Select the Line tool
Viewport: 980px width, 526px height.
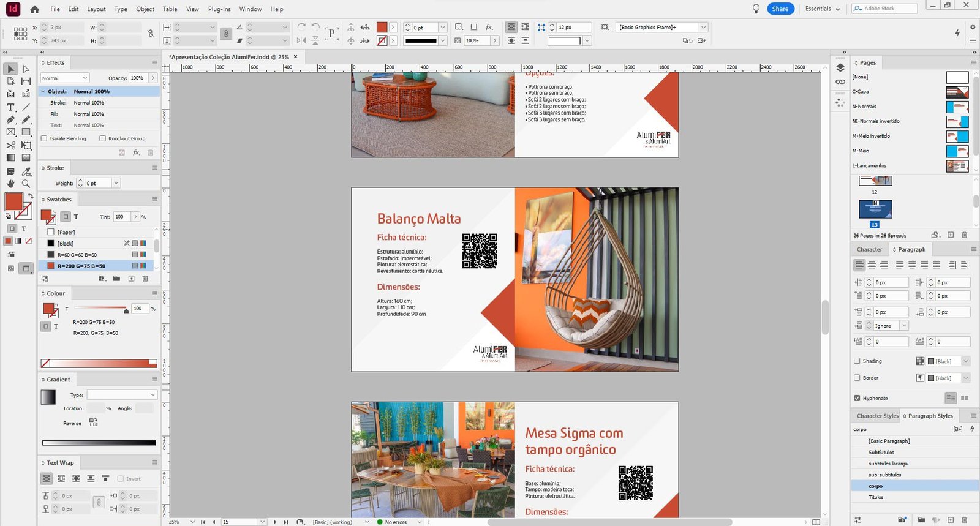[x=26, y=107]
